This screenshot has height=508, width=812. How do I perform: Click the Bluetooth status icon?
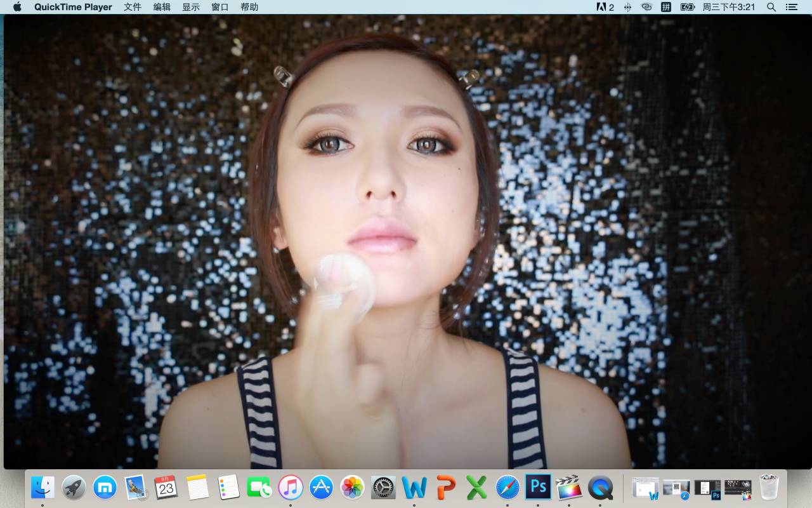[627, 7]
